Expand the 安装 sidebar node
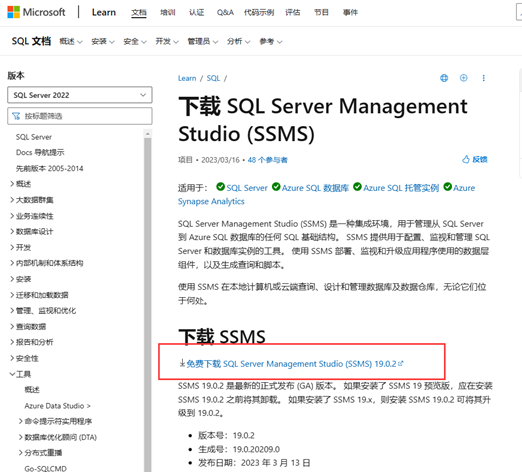Viewport: 522px width, 472px height. [x=20, y=279]
